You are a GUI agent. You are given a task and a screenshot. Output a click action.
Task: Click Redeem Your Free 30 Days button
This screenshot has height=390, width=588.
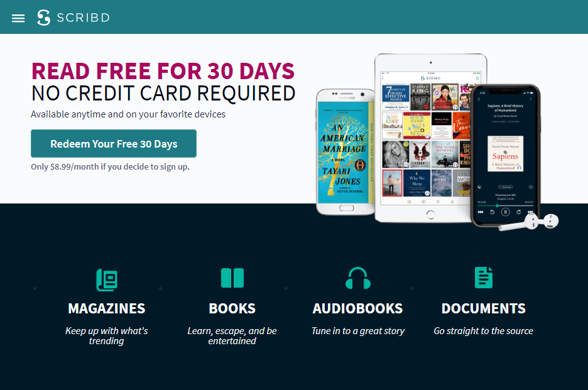[x=114, y=144]
